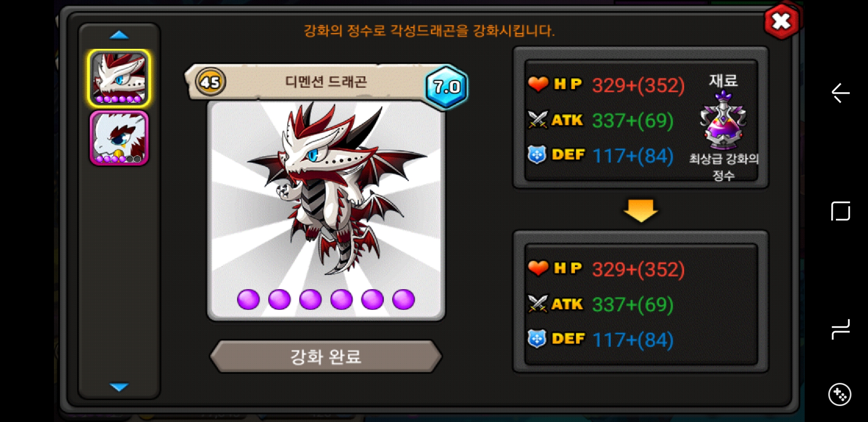The width and height of the screenshot is (868, 422).
Task: Tap the DEF shield icon in result stats
Action: point(537,339)
